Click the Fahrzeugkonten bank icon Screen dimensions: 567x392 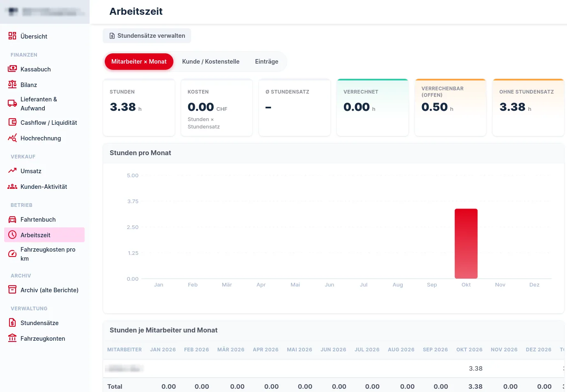coord(12,338)
